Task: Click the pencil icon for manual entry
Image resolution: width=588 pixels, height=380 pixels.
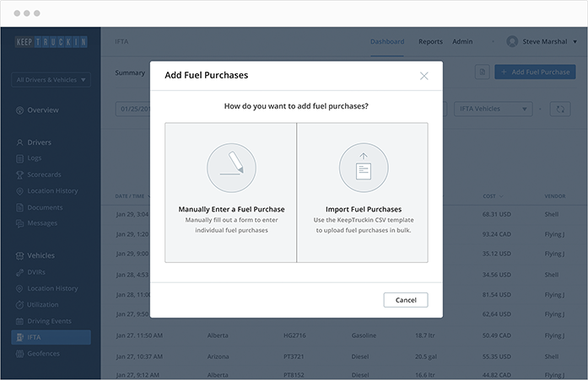Action: click(231, 168)
